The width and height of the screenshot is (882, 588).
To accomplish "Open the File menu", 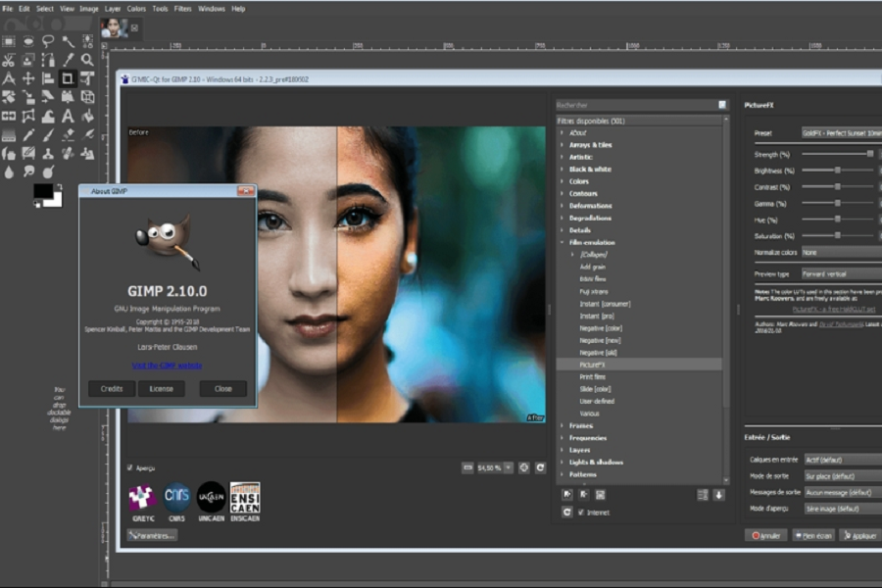I will tap(7, 9).
